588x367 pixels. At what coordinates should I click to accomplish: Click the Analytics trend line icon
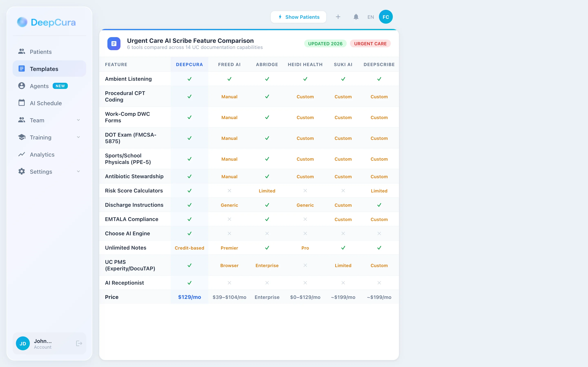pos(22,154)
